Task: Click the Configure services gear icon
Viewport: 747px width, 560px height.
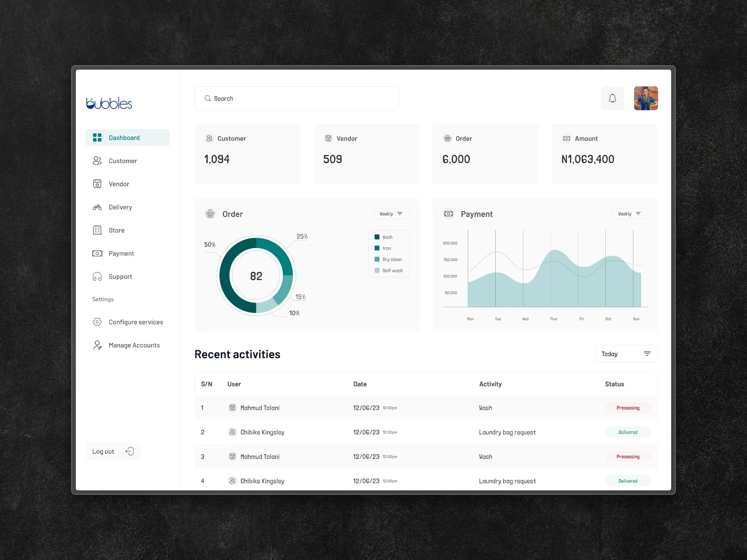Action: [97, 322]
